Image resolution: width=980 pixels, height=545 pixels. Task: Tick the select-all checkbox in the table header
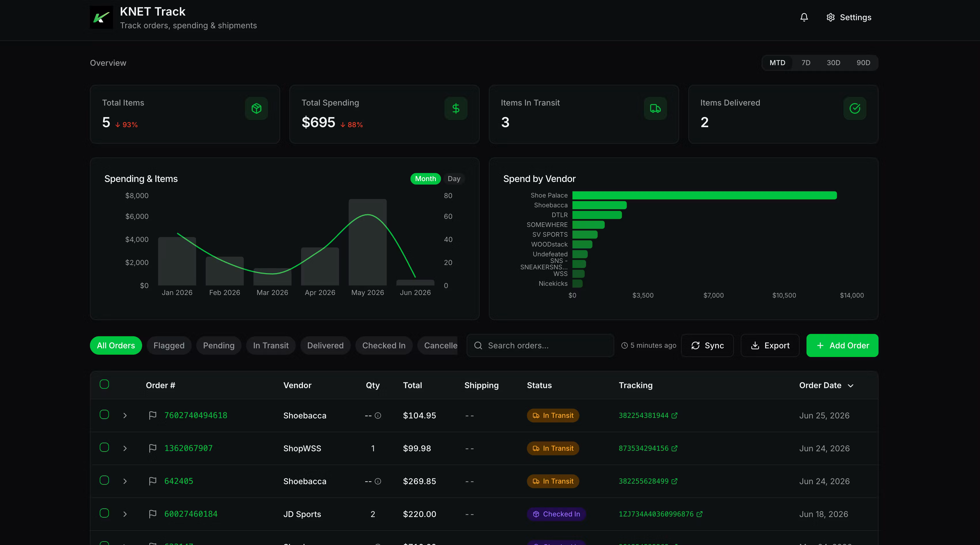(x=104, y=384)
